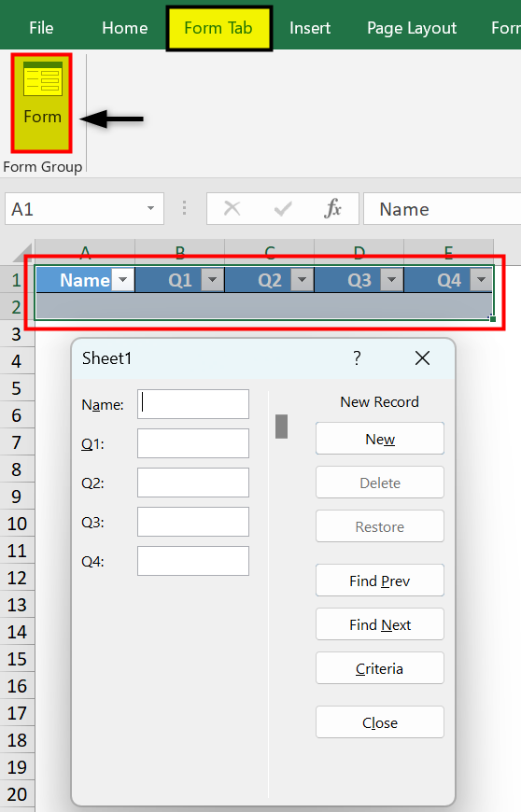Click the Q3 input field in form
The width and height of the screenshot is (521, 812).
pos(193,522)
